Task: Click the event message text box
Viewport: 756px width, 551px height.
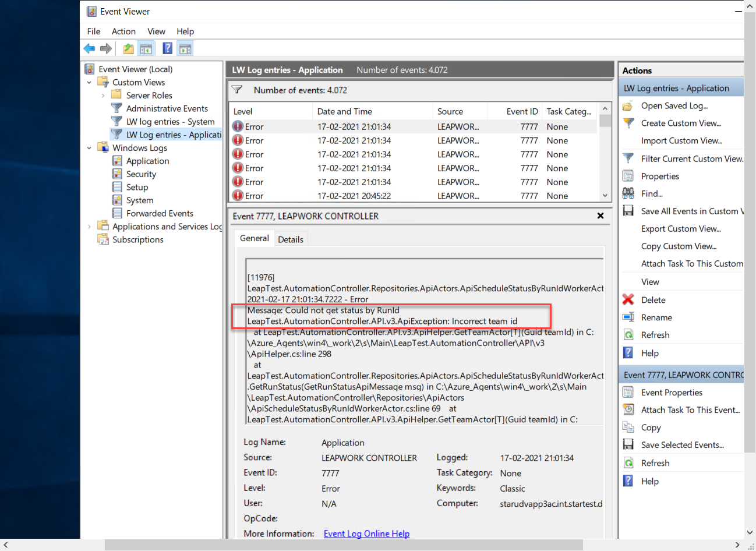Action: [425, 342]
